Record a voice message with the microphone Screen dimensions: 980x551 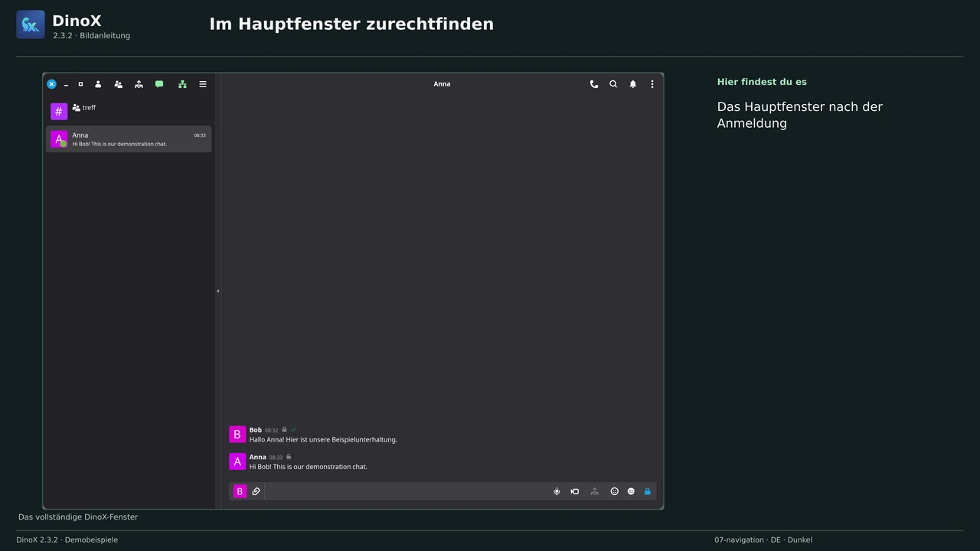pos(557,491)
